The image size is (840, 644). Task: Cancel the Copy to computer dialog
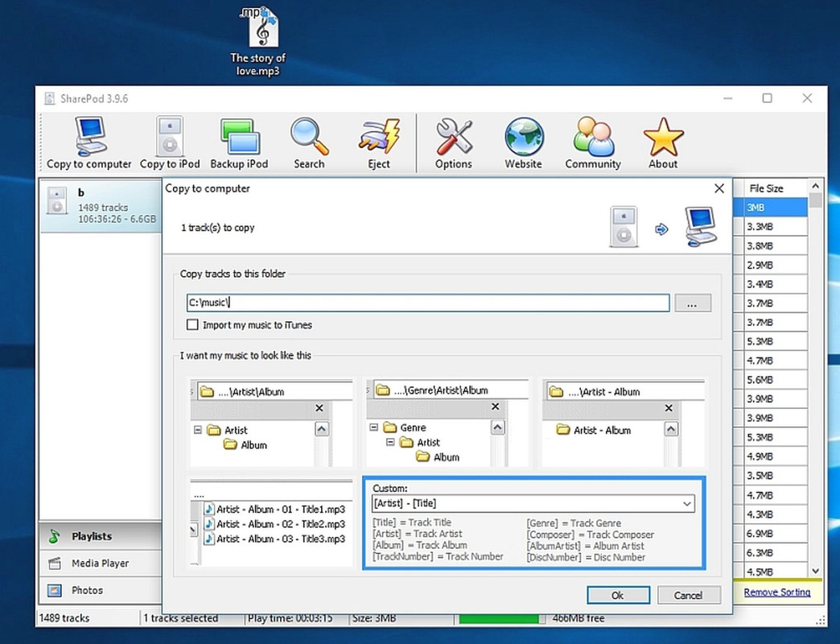click(x=689, y=595)
